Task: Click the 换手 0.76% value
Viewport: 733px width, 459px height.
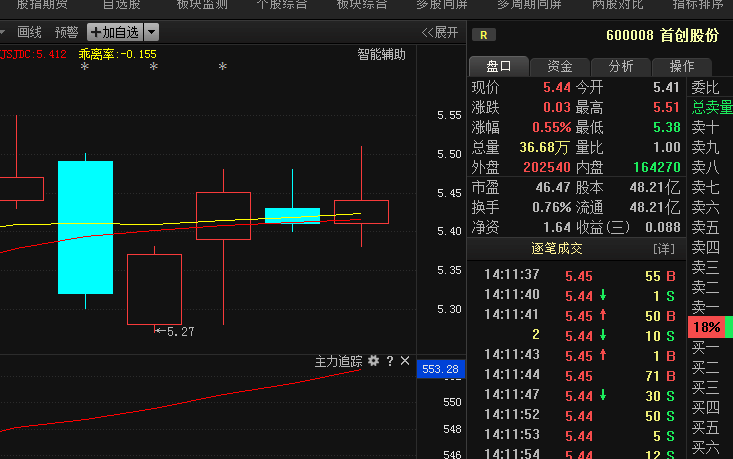Action: point(552,208)
